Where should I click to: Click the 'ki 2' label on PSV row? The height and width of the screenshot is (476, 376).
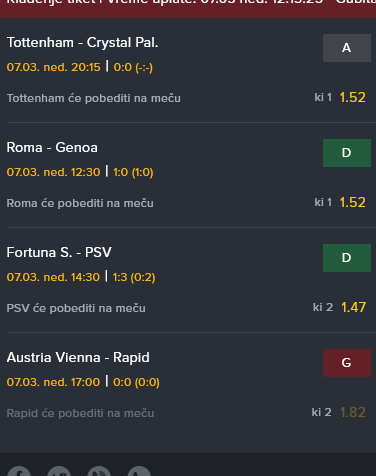click(323, 307)
